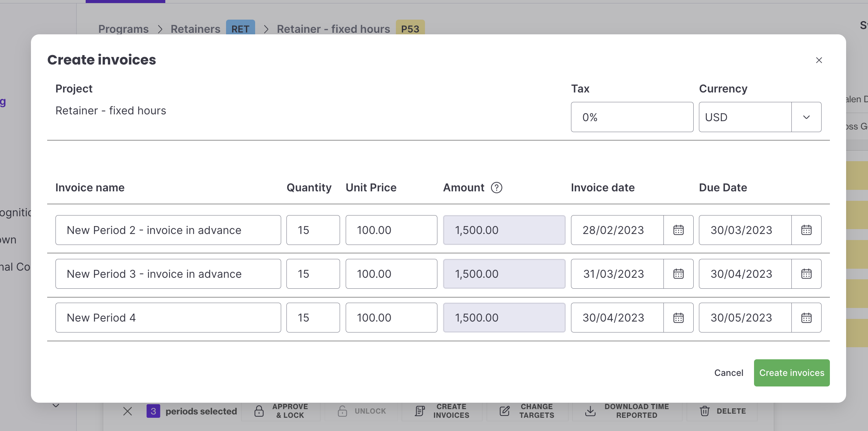Click the Unit Price column header
The image size is (868, 431).
[371, 188]
